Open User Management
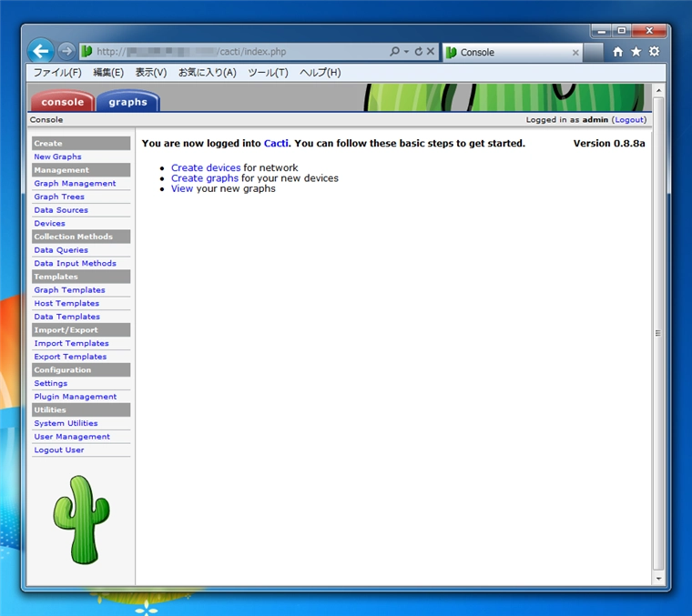This screenshot has height=616, width=692. point(72,437)
